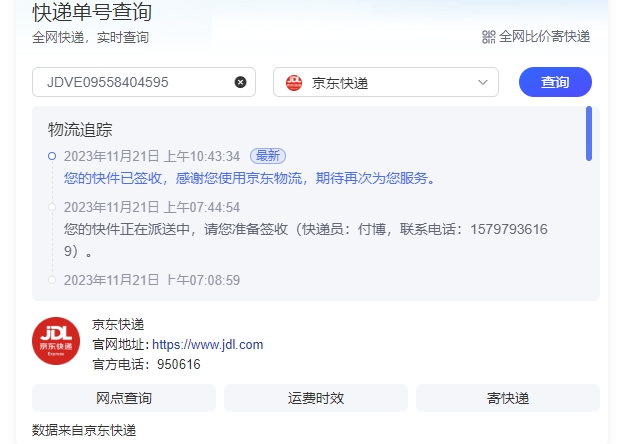Click the latest timeline circle marker
The image size is (640, 444).
[52, 156]
